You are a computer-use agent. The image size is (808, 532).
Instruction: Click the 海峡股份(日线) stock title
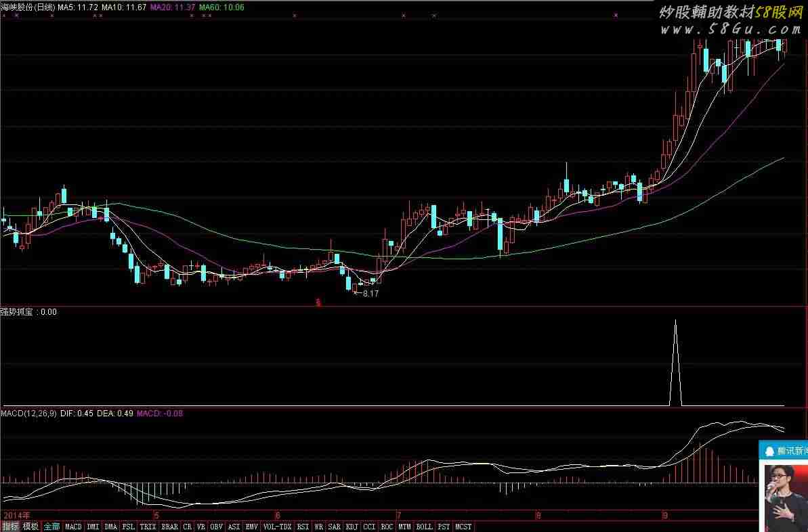coord(27,7)
